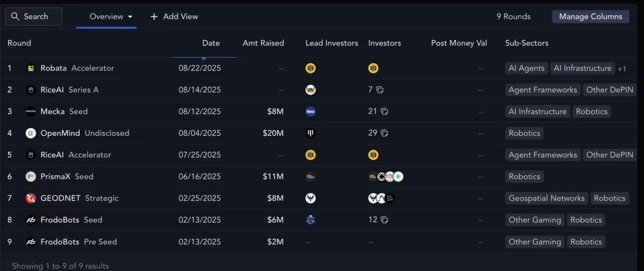Click the search magnifier icon
The height and width of the screenshot is (271, 644).
15,17
